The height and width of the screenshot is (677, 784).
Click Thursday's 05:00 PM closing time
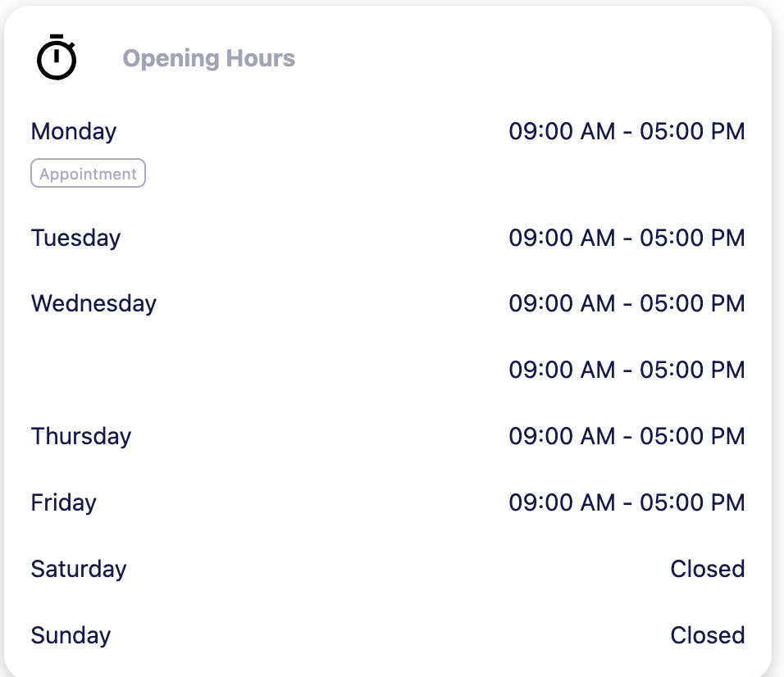(692, 436)
